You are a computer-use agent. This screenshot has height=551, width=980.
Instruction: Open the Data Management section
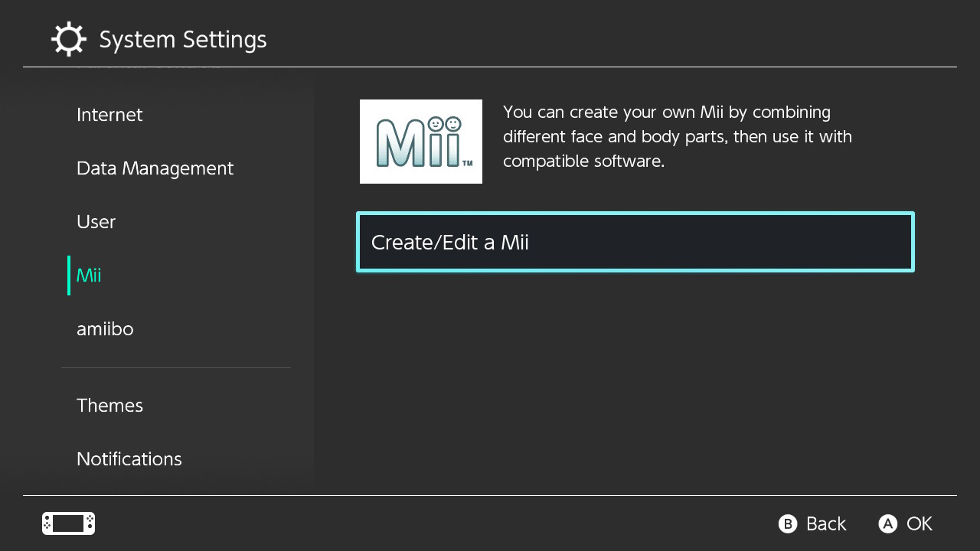(x=155, y=168)
